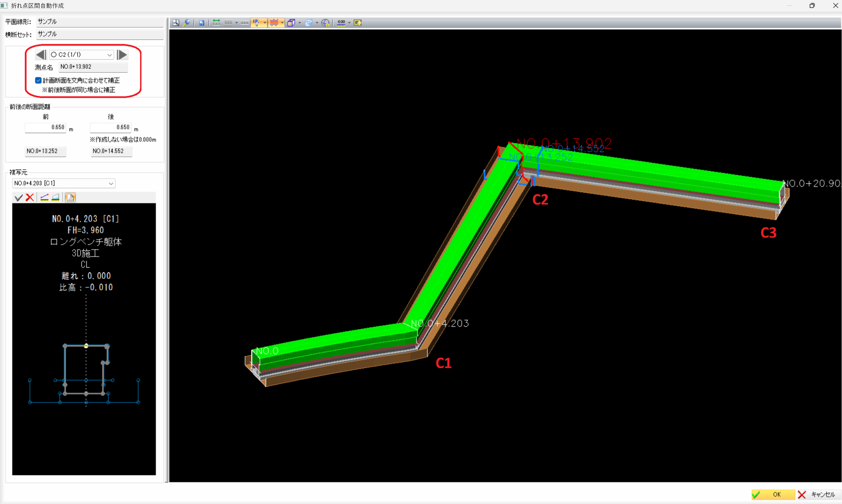Click the magnifier zoom tool icon
842x504 pixels.
[x=187, y=23]
